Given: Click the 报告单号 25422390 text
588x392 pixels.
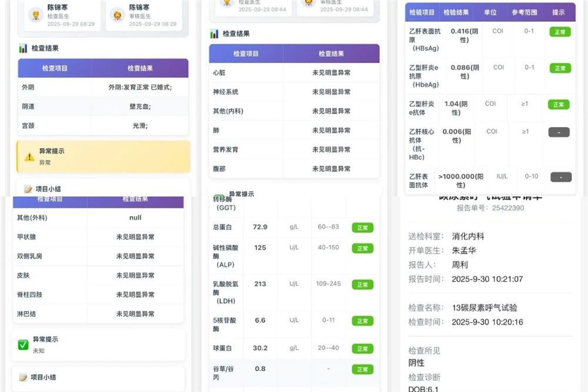Looking at the screenshot, I should [490, 208].
